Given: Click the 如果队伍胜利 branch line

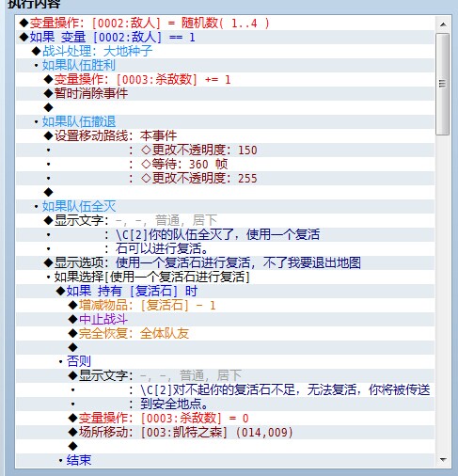Looking at the screenshot, I should coord(225,66).
